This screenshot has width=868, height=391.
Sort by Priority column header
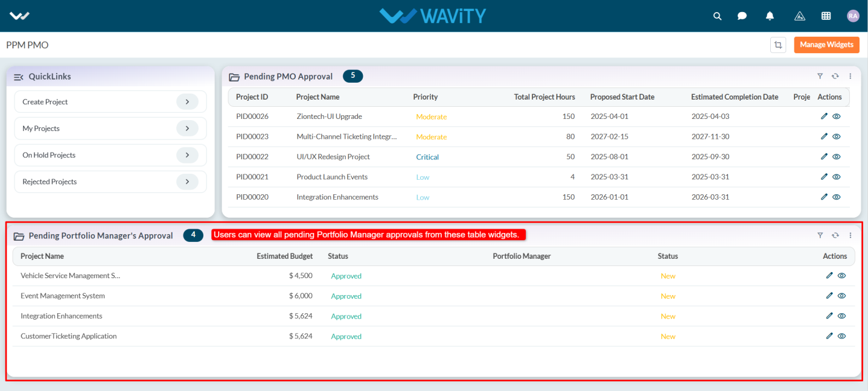click(x=426, y=97)
